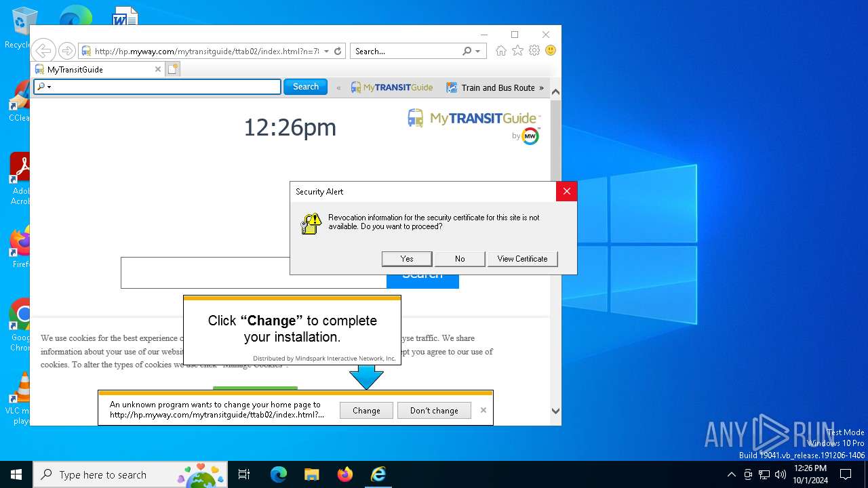This screenshot has height=488, width=868.
Task: Refresh the page in Internet Explorer
Action: [x=338, y=51]
